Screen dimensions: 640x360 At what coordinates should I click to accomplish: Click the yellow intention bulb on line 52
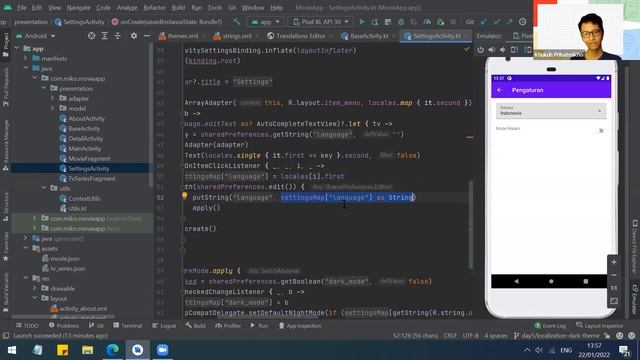184,196
